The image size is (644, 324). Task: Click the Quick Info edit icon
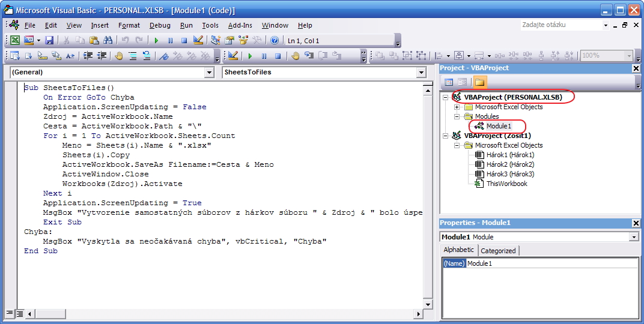pyautogui.click(x=43, y=56)
